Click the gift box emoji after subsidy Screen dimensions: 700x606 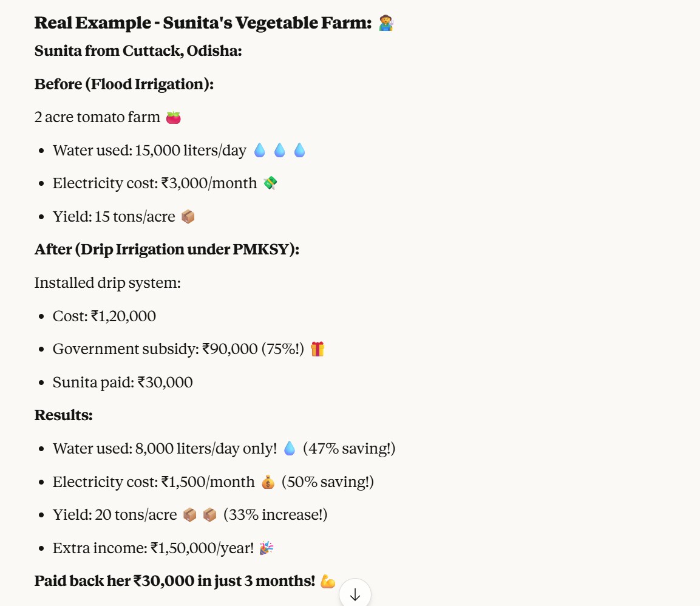click(318, 349)
